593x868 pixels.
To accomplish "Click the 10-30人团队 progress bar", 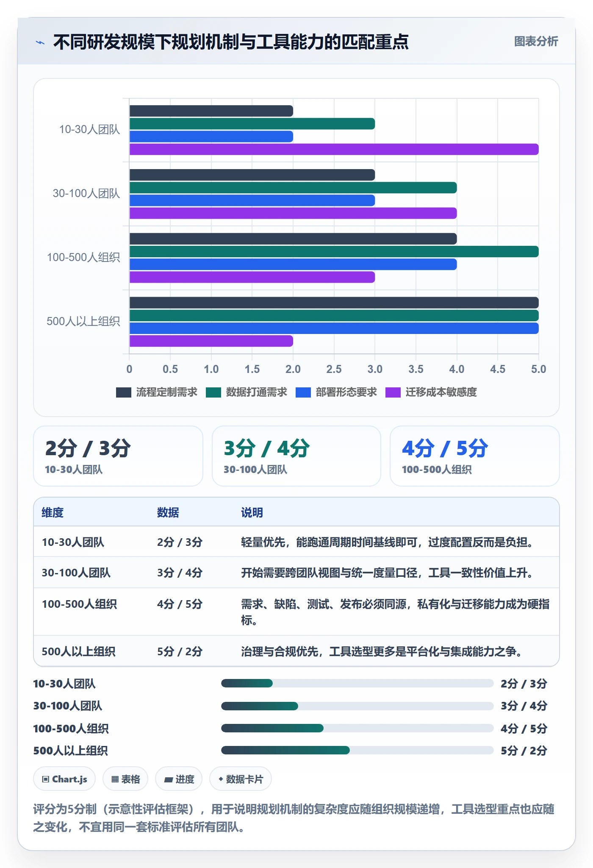I will tap(357, 683).
